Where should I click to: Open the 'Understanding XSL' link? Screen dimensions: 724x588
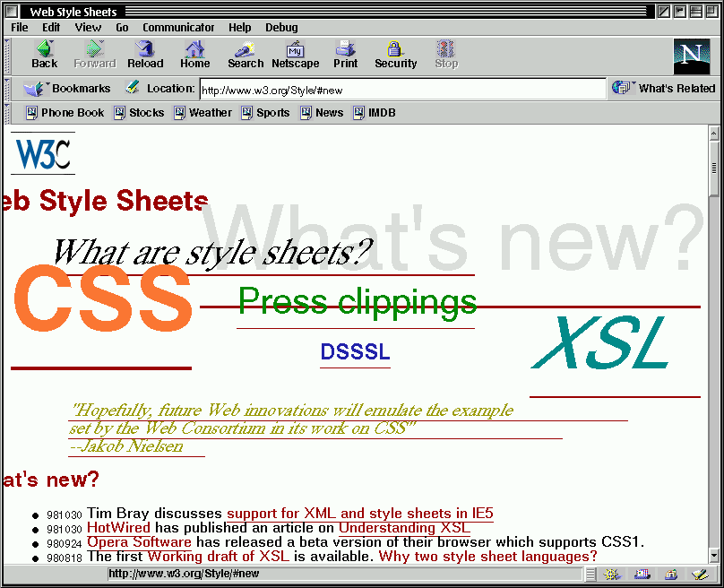pos(404,527)
